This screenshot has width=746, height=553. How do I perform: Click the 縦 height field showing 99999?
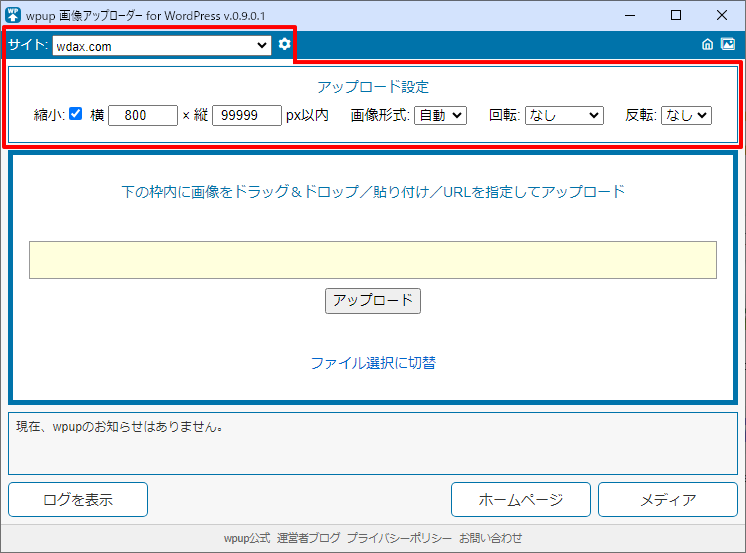247,115
